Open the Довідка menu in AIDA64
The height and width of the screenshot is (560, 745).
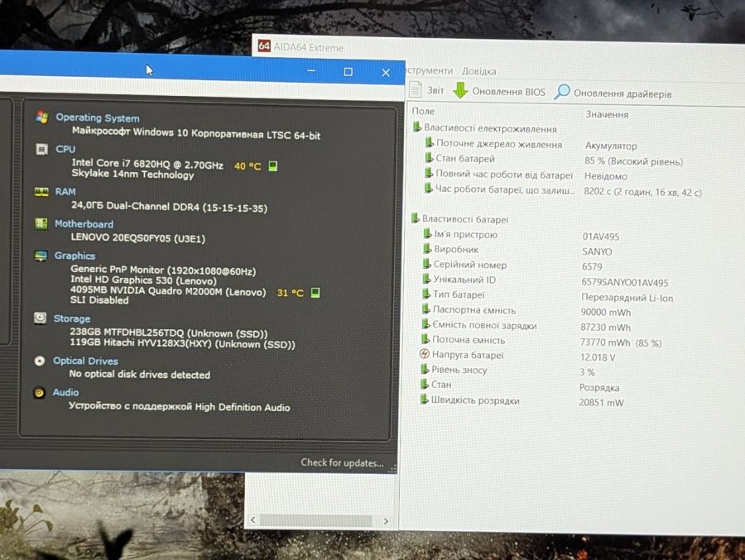tap(478, 71)
